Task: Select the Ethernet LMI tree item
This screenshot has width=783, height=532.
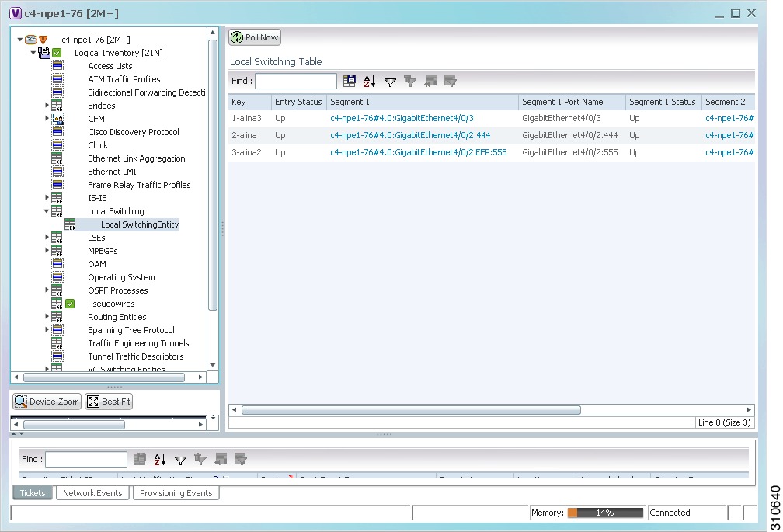Action: click(x=112, y=172)
